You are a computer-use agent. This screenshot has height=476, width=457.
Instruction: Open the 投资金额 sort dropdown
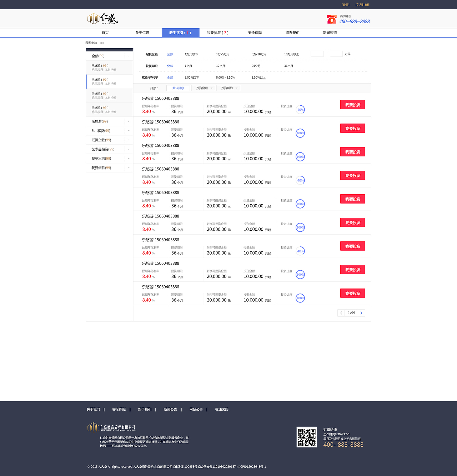(203, 88)
